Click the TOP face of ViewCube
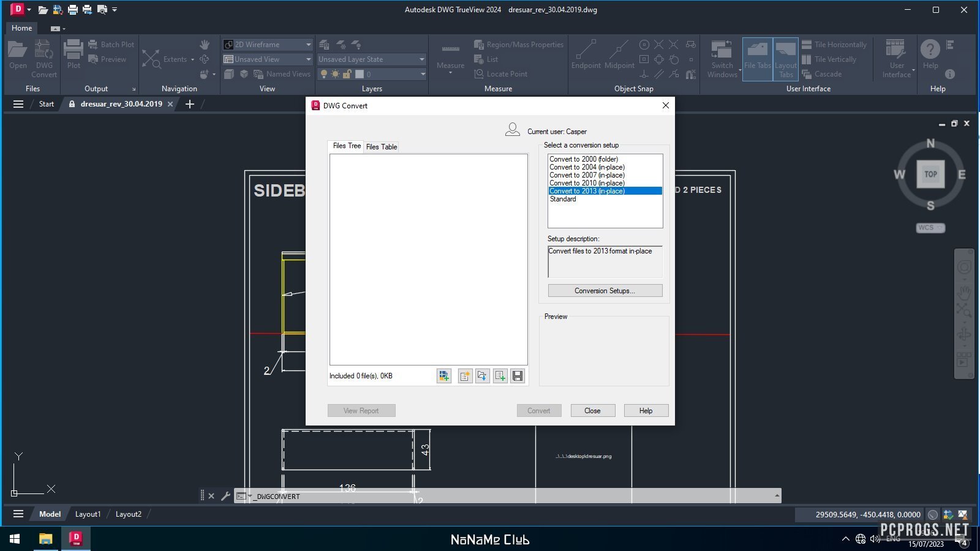This screenshot has width=980, height=551. 930,174
